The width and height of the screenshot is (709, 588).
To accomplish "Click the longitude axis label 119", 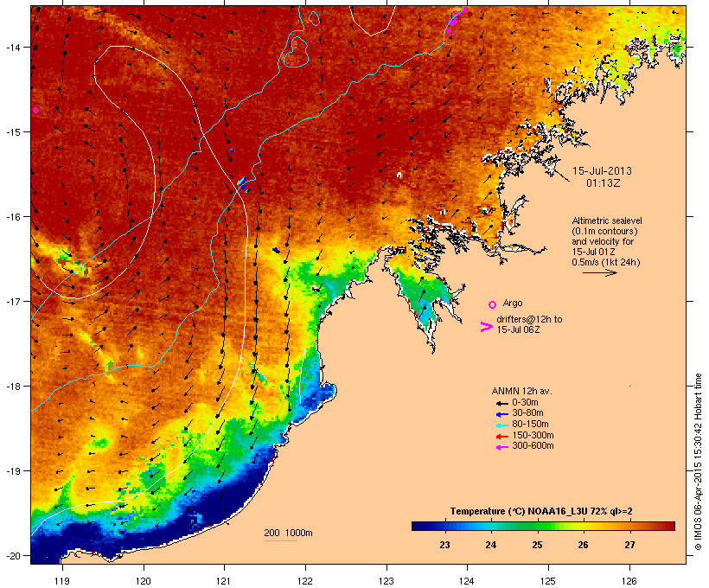I will (62, 581).
